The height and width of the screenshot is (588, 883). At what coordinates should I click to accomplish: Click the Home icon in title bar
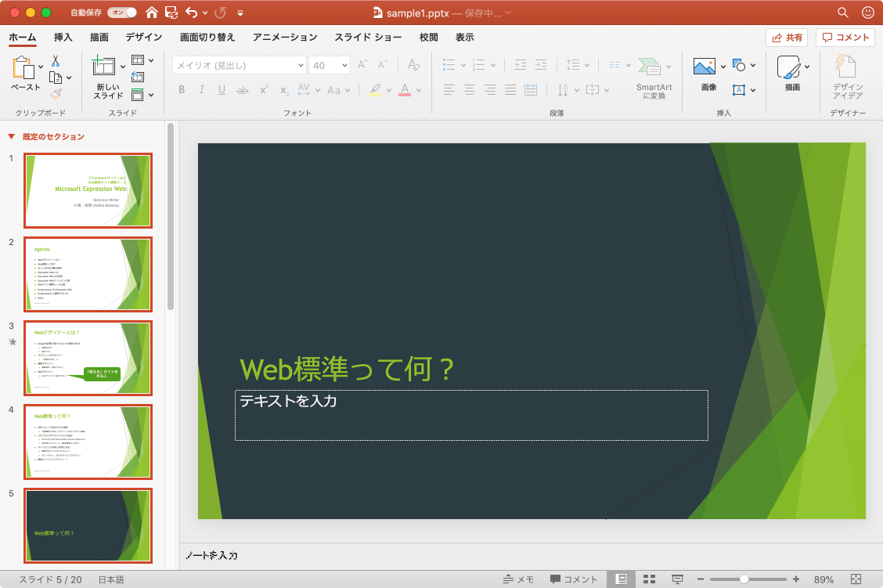click(x=152, y=13)
